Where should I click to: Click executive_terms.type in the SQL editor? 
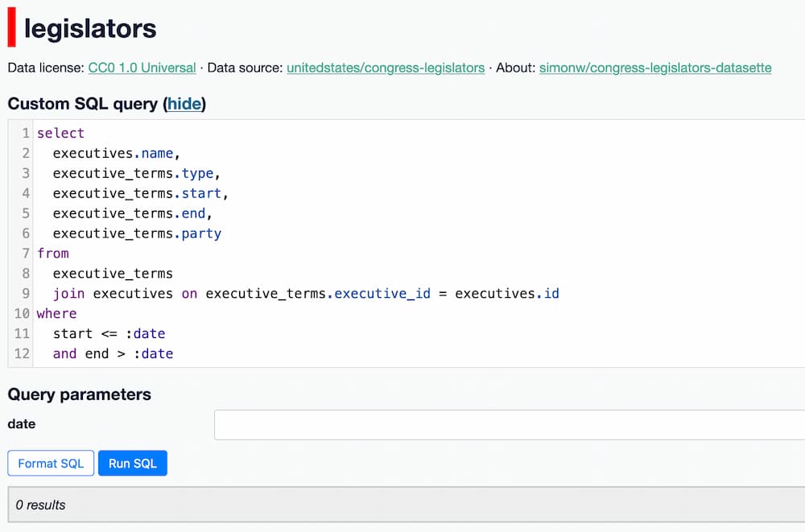pos(135,173)
